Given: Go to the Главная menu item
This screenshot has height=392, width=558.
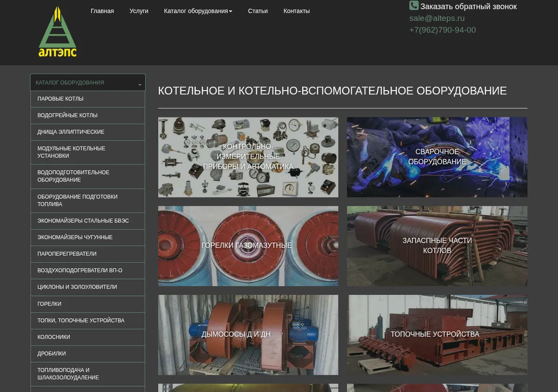Looking at the screenshot, I should click(102, 11).
